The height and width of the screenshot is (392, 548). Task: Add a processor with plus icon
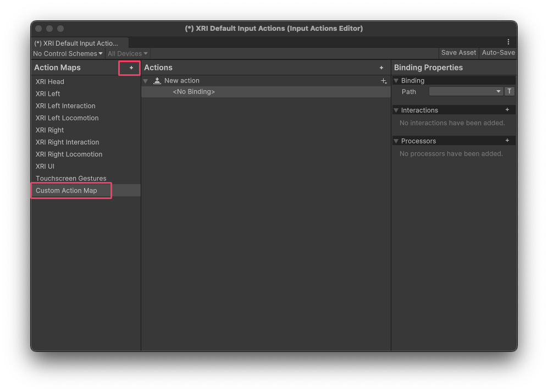(507, 141)
